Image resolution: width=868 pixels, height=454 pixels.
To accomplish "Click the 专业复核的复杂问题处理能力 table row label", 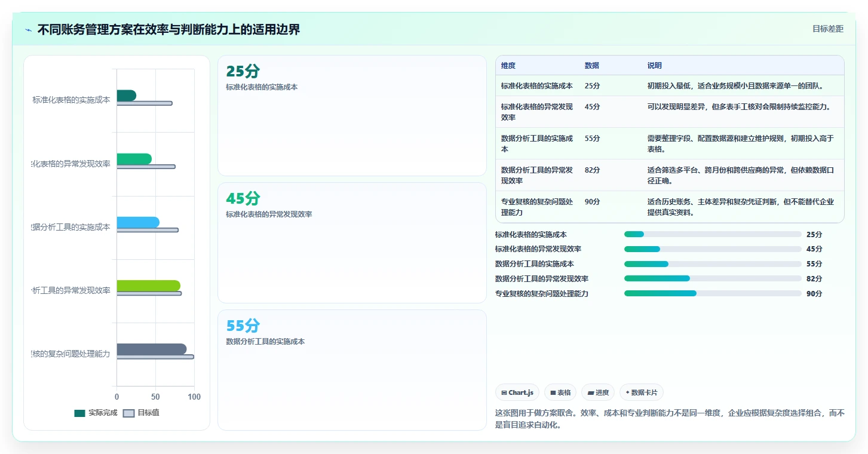I will (537, 207).
